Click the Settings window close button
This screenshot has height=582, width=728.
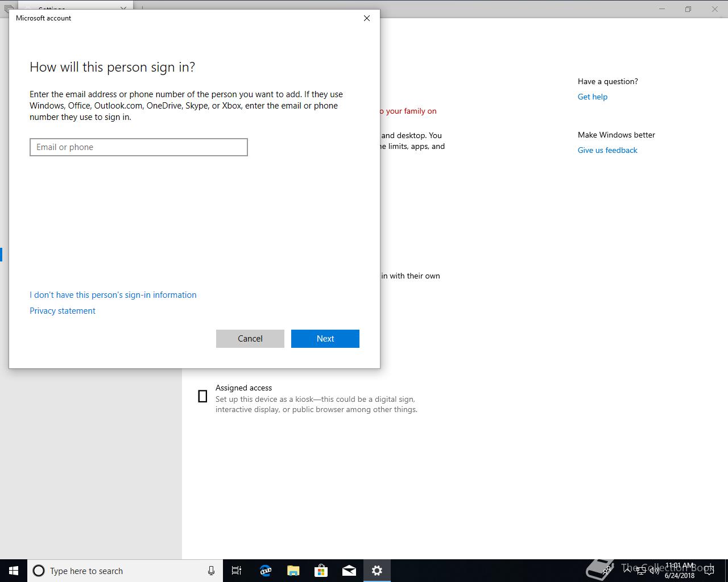click(x=715, y=9)
